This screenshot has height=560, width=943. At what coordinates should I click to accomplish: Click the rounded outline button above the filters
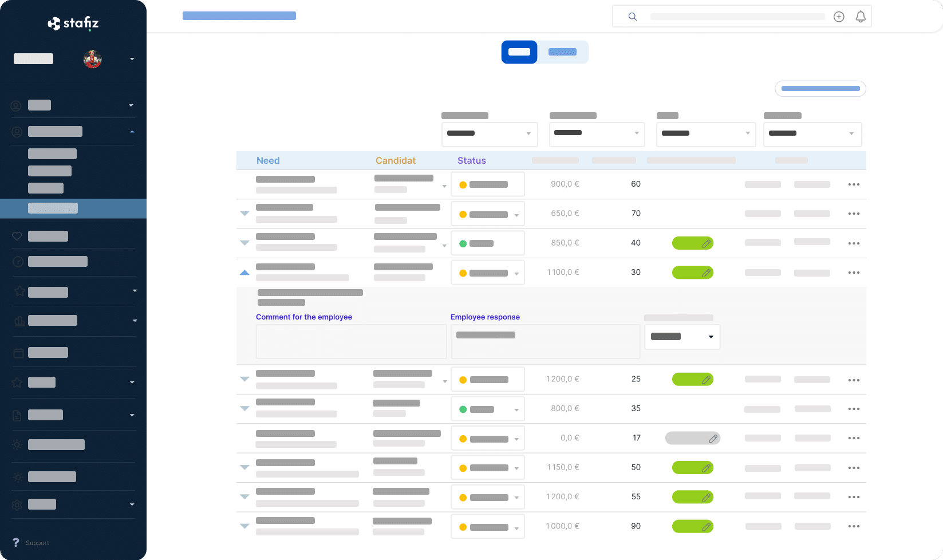pyautogui.click(x=820, y=89)
